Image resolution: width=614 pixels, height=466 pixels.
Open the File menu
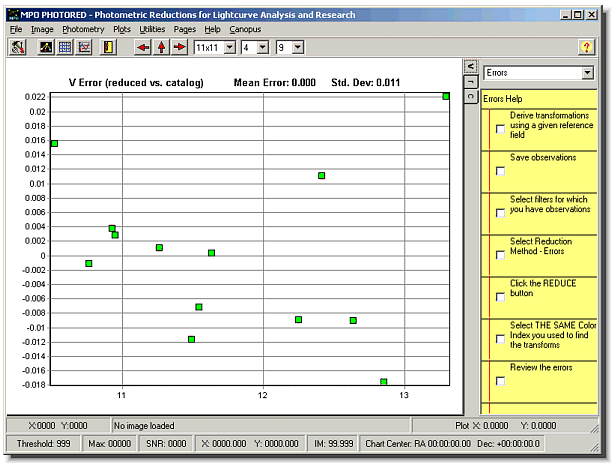point(16,29)
